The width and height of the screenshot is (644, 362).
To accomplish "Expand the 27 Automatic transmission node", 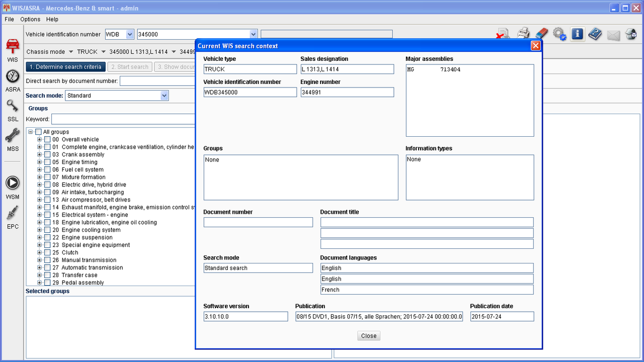I will tap(40, 268).
